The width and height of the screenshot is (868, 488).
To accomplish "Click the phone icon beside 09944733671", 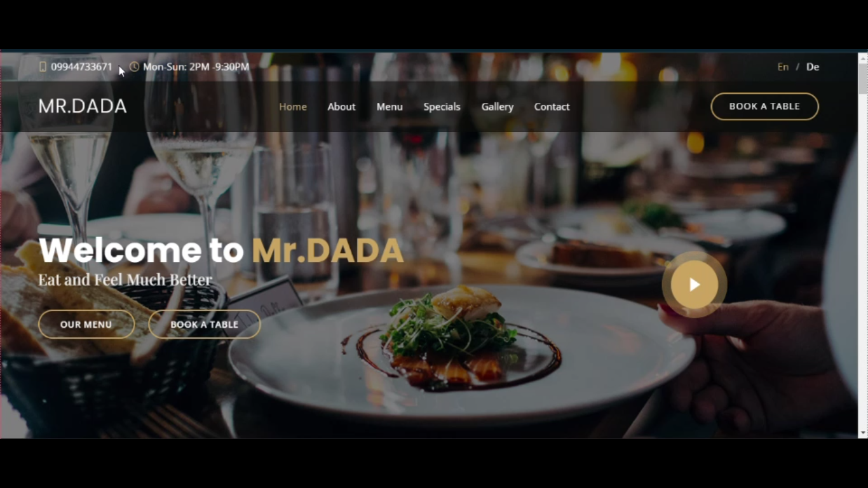I will pyautogui.click(x=43, y=67).
